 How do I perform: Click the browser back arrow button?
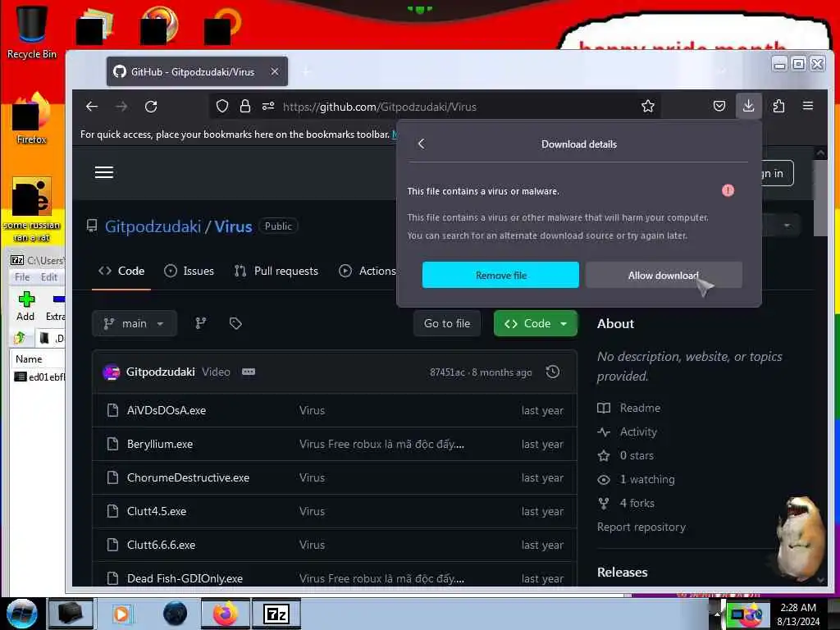pyautogui.click(x=92, y=106)
